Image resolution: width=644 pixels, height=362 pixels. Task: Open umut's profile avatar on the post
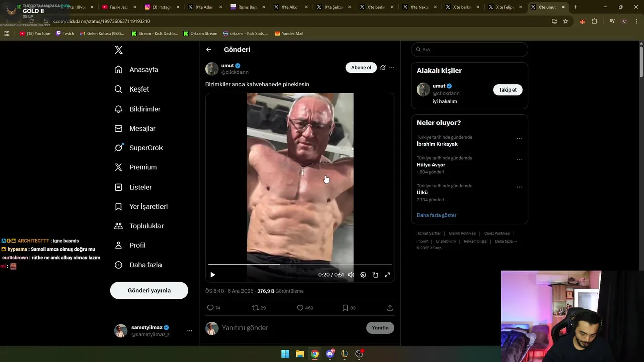pyautogui.click(x=212, y=69)
